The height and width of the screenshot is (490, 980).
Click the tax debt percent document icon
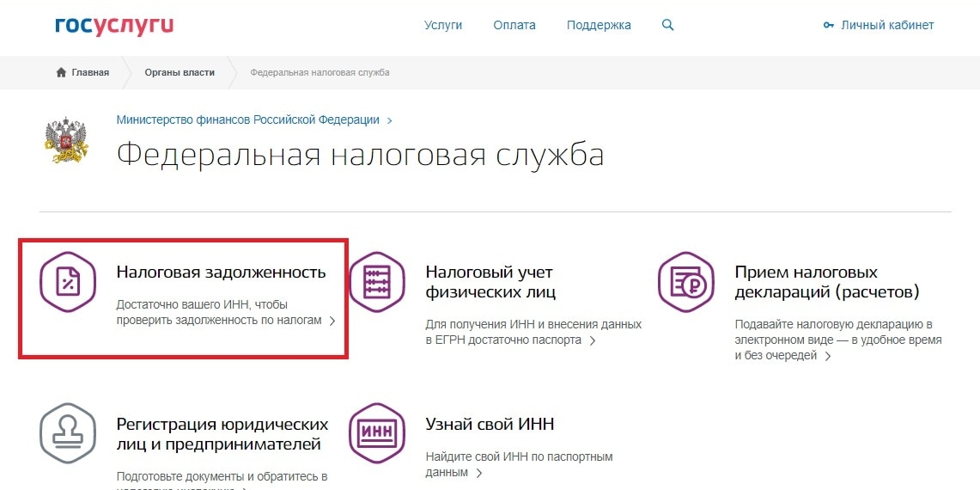tap(67, 281)
